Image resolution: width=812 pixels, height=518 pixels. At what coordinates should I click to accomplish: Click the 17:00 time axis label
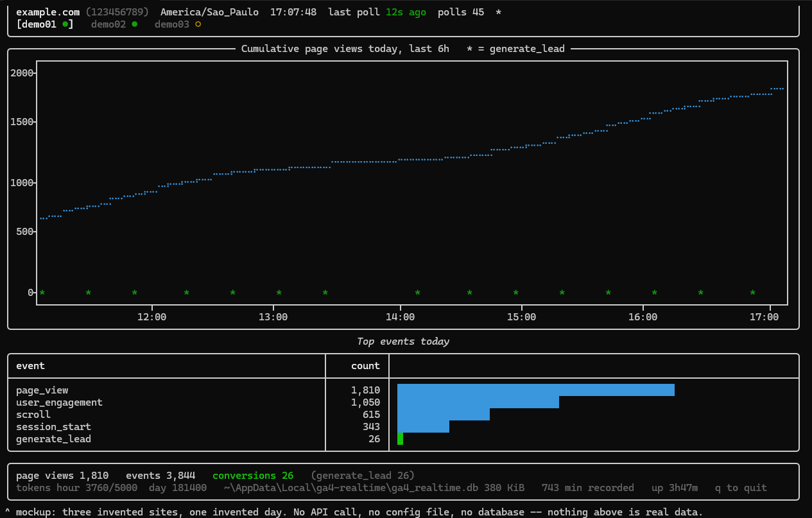click(x=764, y=317)
